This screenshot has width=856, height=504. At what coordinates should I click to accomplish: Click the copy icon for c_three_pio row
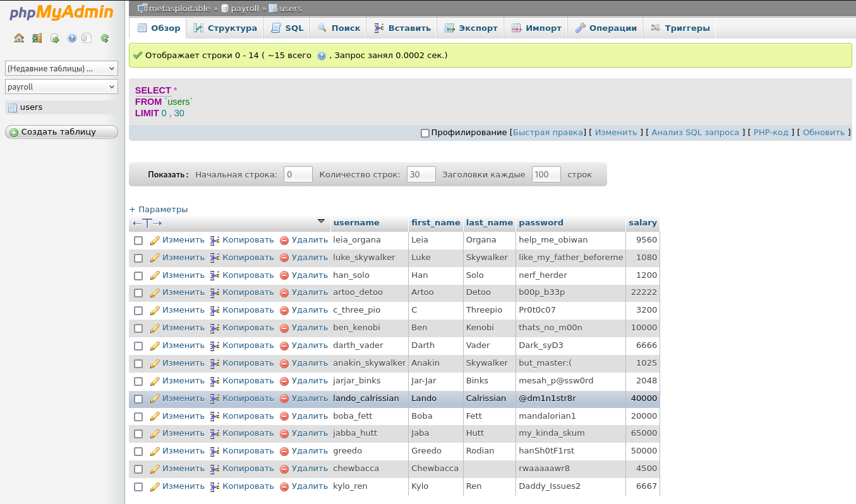pyautogui.click(x=215, y=310)
